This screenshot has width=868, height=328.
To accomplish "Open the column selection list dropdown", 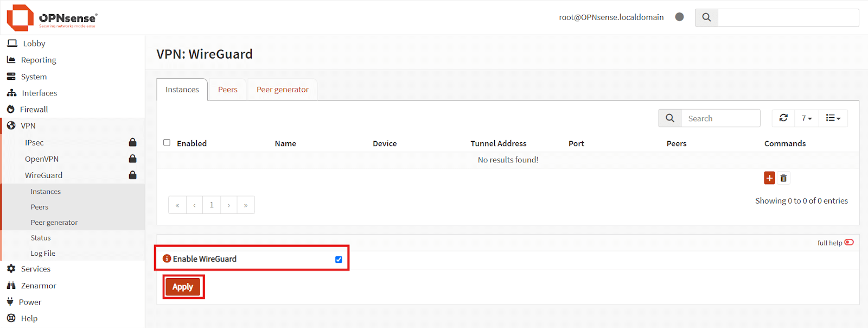I will pyautogui.click(x=833, y=118).
